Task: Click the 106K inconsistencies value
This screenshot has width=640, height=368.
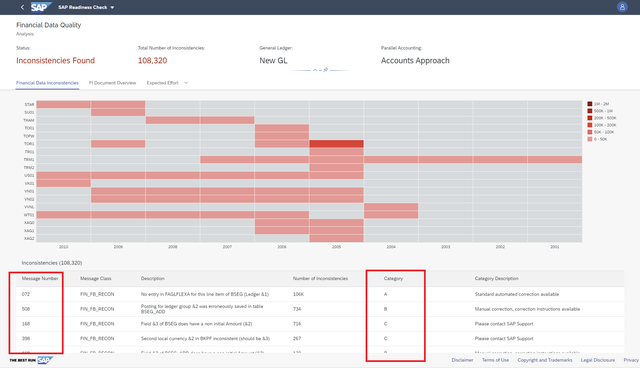Action: click(x=298, y=294)
